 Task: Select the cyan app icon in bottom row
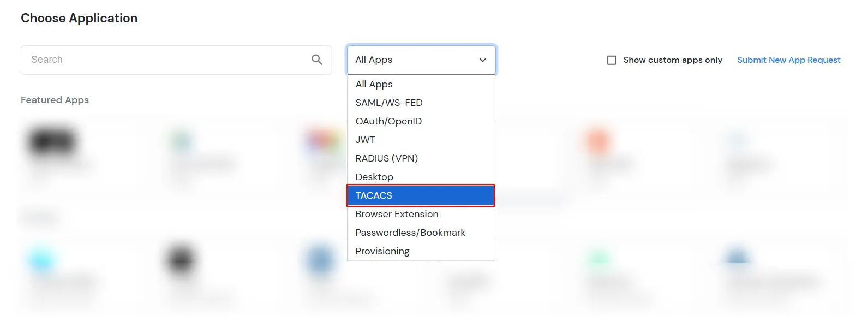pos(41,259)
